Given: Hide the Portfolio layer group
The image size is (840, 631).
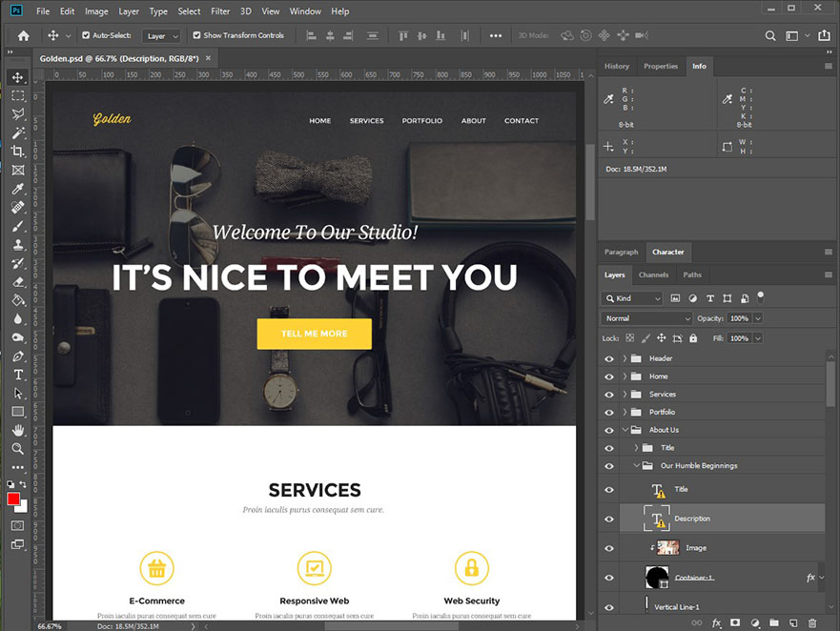Looking at the screenshot, I should pos(609,412).
